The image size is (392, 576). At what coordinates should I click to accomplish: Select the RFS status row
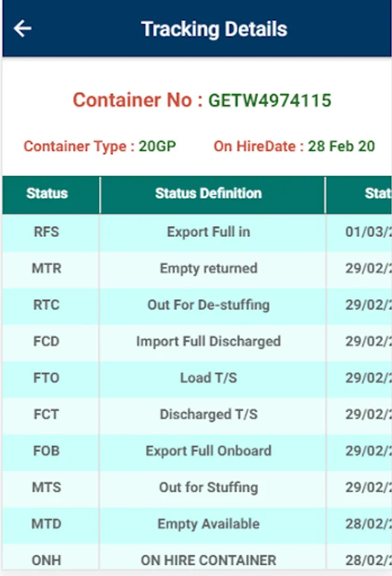coord(197,232)
